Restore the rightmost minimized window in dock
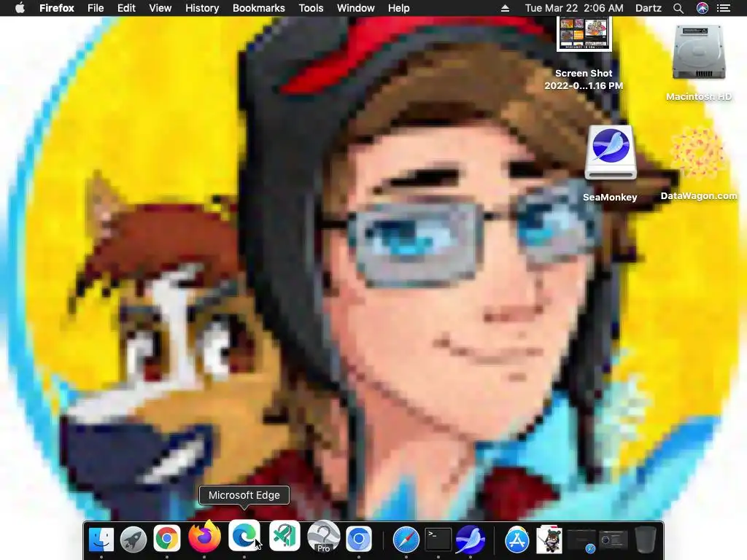 613,540
